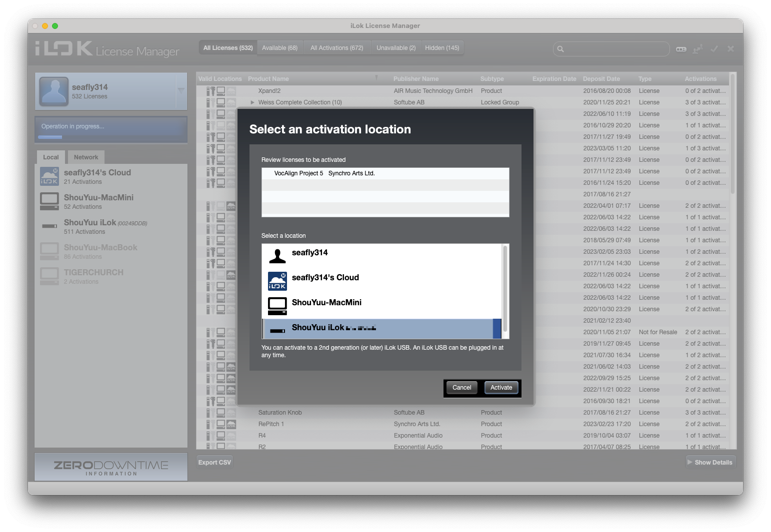This screenshot has height=532, width=771.
Task: Open All Activations (672) tab
Action: tap(336, 48)
